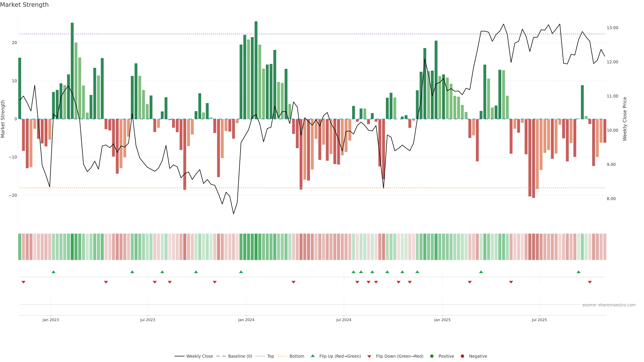Viewport: 644px width, 362px height.
Task: Click the leftmost red flip-down triangle marker
Action: click(23, 282)
